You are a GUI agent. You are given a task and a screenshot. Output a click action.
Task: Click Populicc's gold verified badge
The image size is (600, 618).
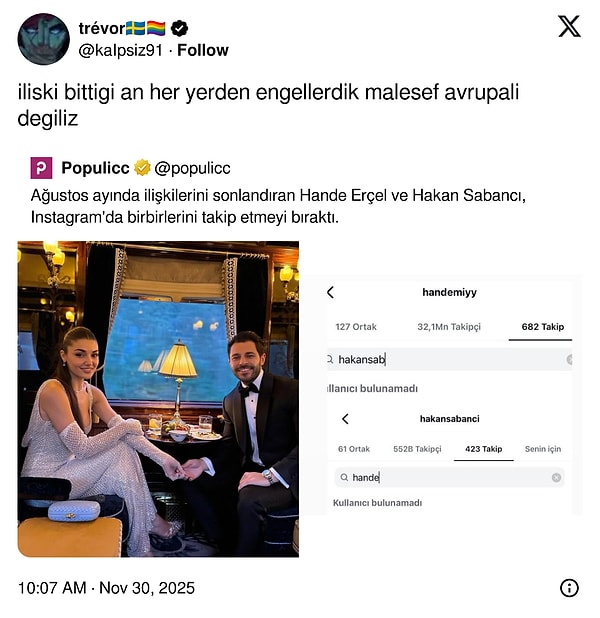[142, 168]
